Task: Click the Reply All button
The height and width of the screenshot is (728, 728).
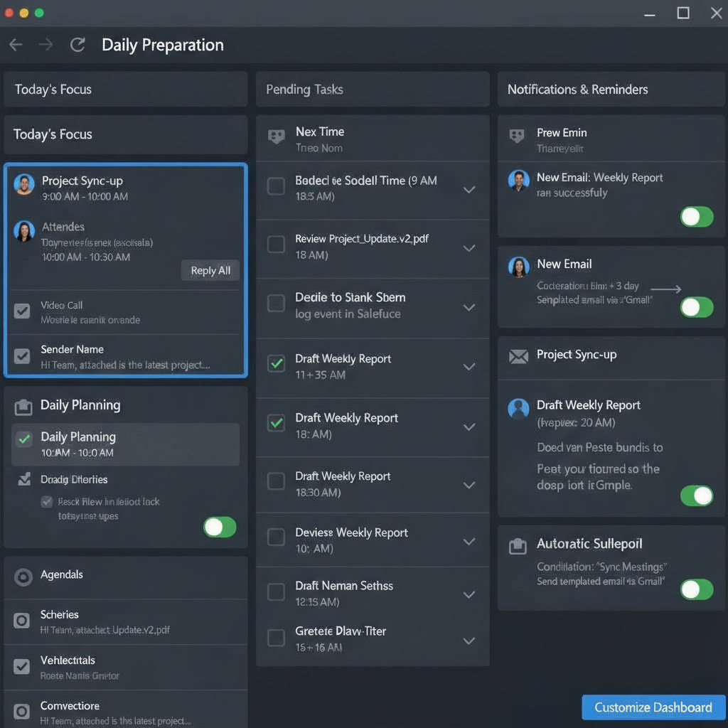Action: coord(210,270)
